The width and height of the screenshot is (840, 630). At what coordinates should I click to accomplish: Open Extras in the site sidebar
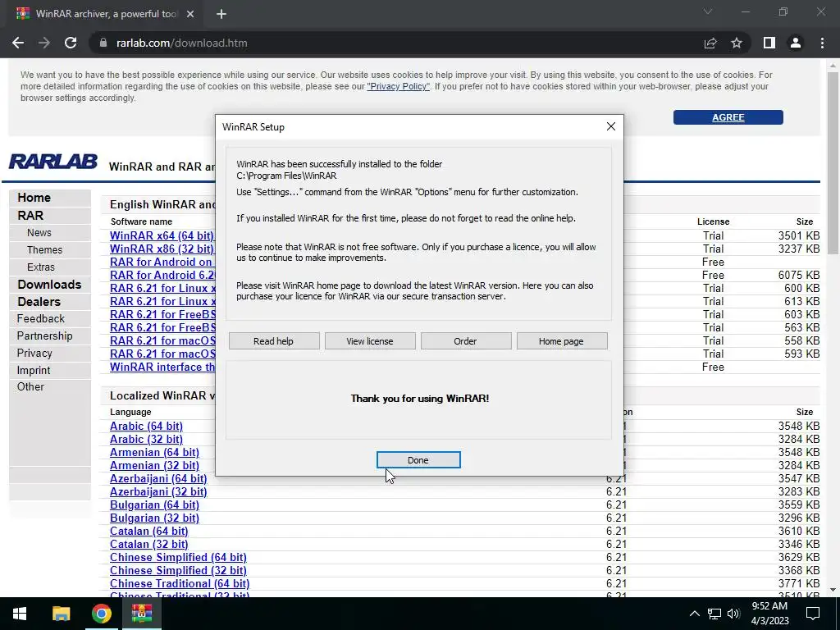click(x=41, y=267)
